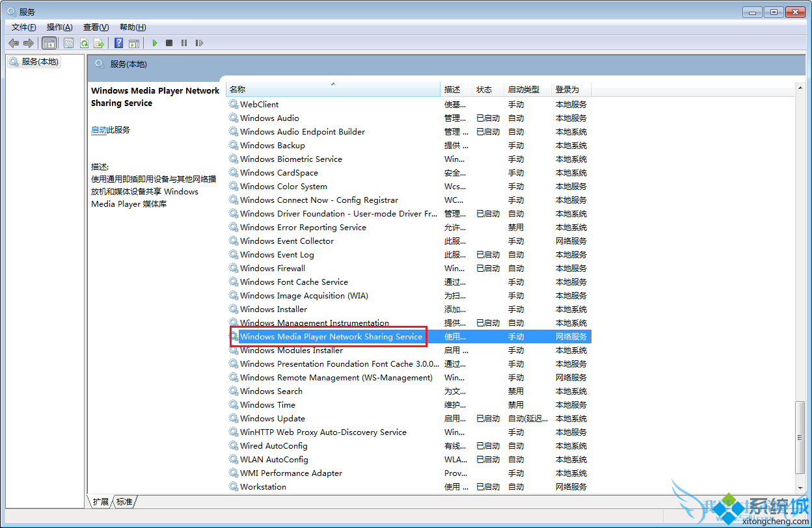Select 服务(本地) in the left tree
Viewport: 812px width, 528px height.
(40, 62)
